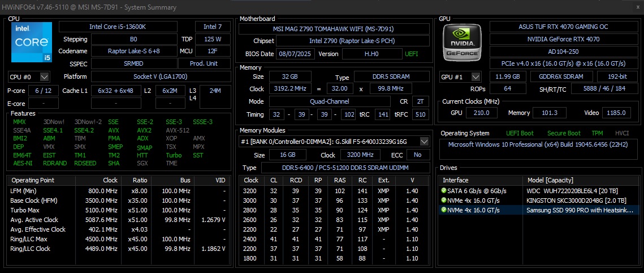Image resolution: width=644 pixels, height=273 pixels.
Task: Click the Intel Z790 chipset field
Action: click(x=353, y=41)
